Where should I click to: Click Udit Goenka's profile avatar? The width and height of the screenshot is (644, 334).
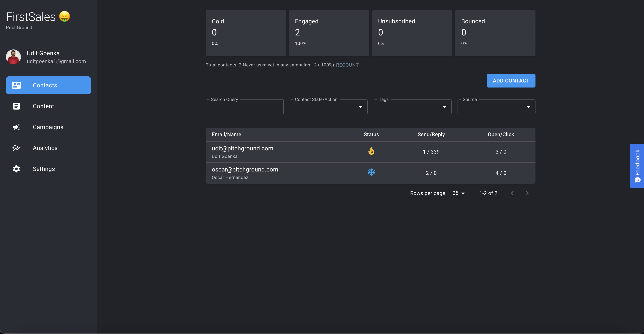pos(13,57)
